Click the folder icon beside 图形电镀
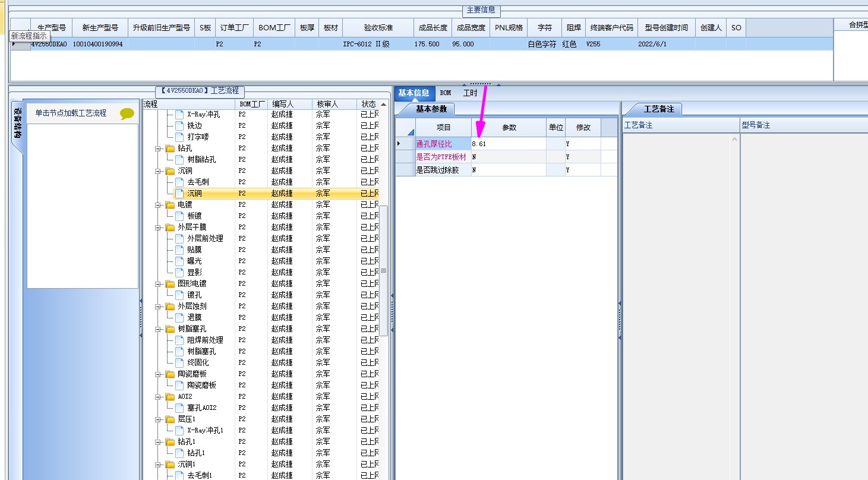Viewport: 868px width, 480px height. point(171,283)
